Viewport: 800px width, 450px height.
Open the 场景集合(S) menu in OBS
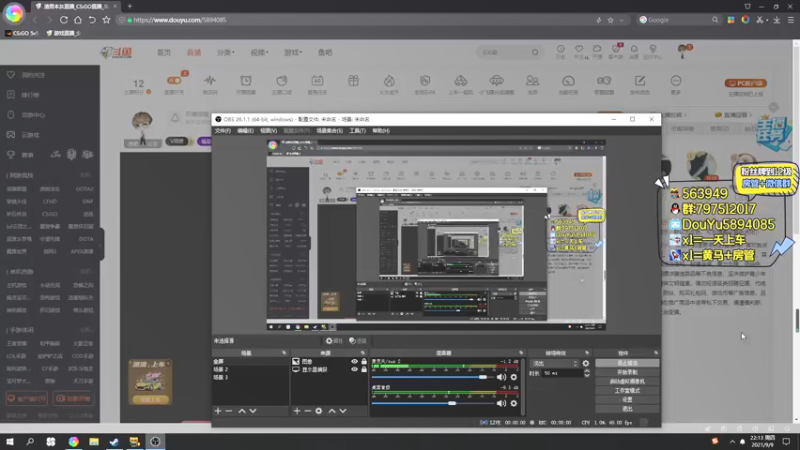tap(330, 131)
